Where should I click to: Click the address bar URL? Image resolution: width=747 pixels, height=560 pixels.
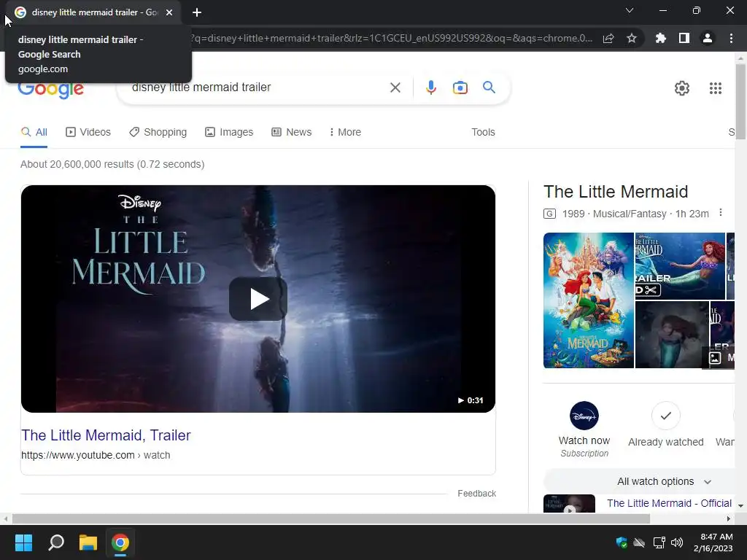pyautogui.click(x=391, y=38)
